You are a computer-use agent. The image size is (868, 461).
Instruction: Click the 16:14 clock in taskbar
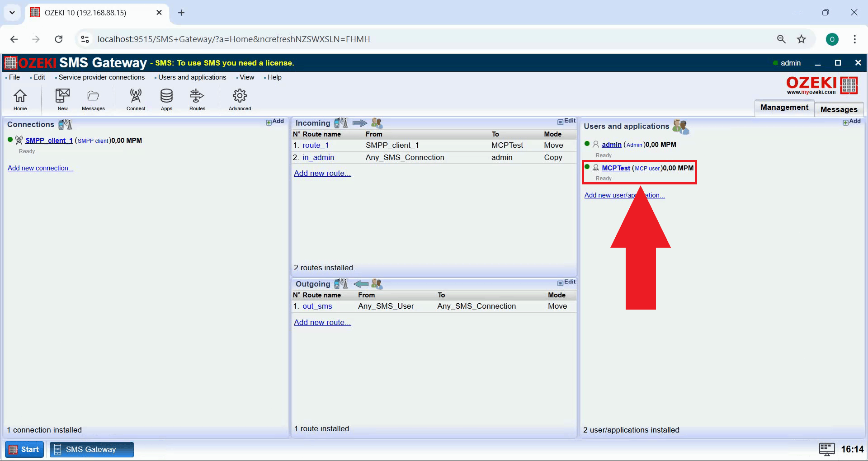(x=852, y=449)
